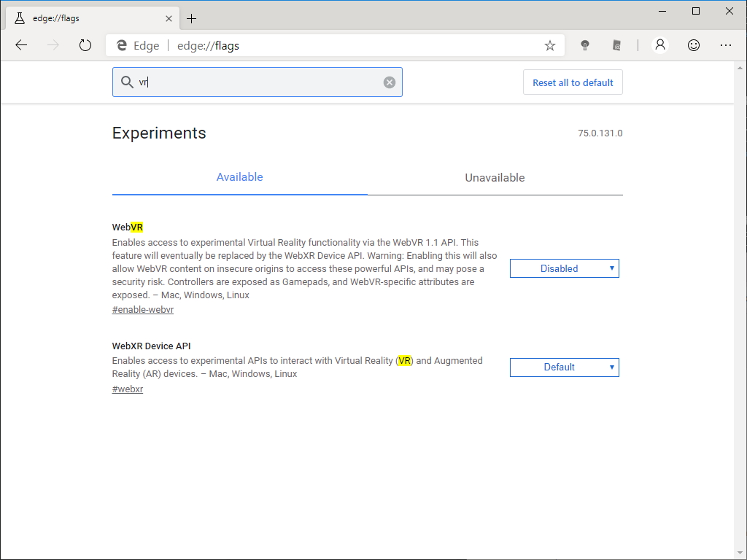The image size is (747, 560).
Task: Close the edge://flags tab
Action: pos(169,18)
